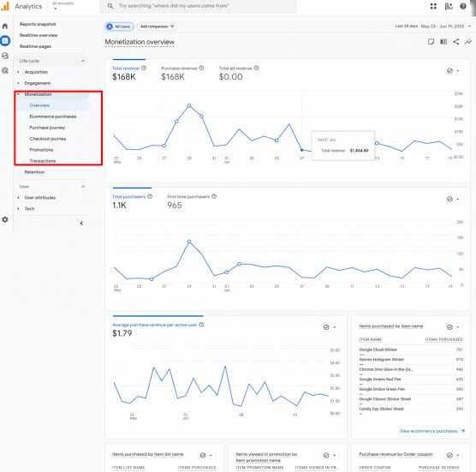Open the All accounts dropdown
Image resolution: width=476 pixels, height=472 pixels.
coord(62,6)
